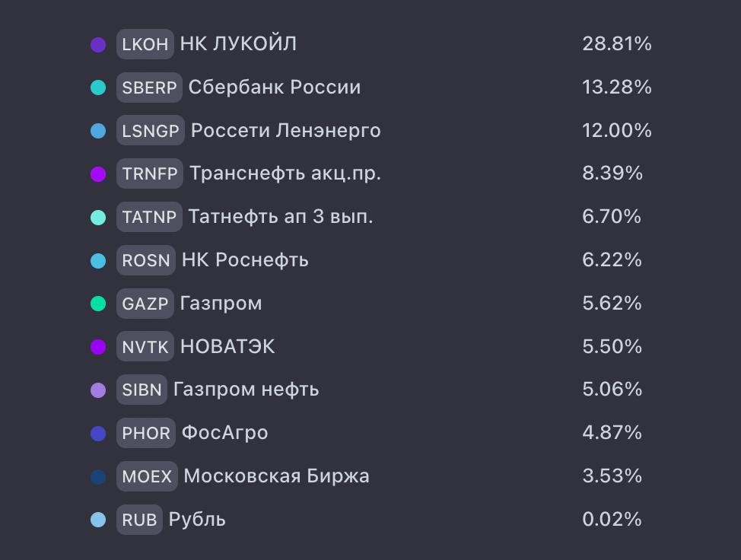This screenshot has width=741, height=560.
Task: Open the Газпром нефть holding name
Action: pos(246,390)
